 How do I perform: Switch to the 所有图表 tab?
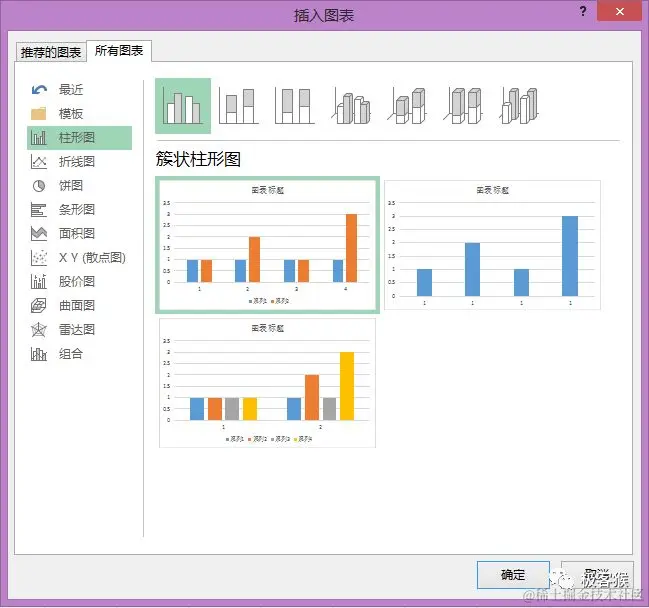(119, 51)
